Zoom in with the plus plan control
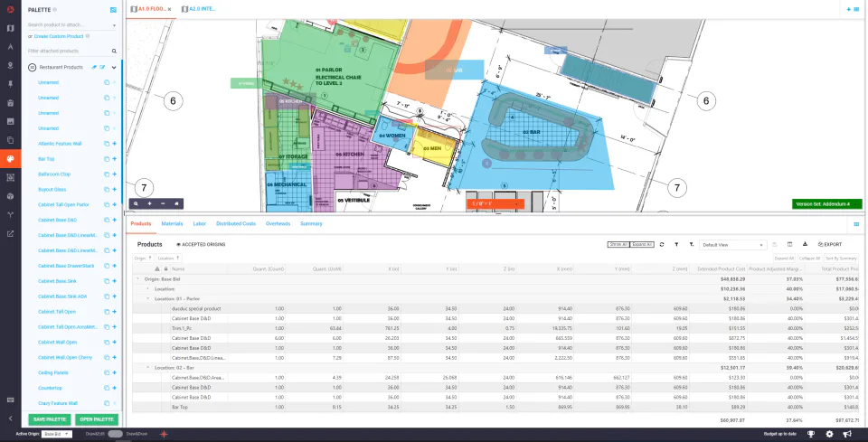 coord(149,203)
